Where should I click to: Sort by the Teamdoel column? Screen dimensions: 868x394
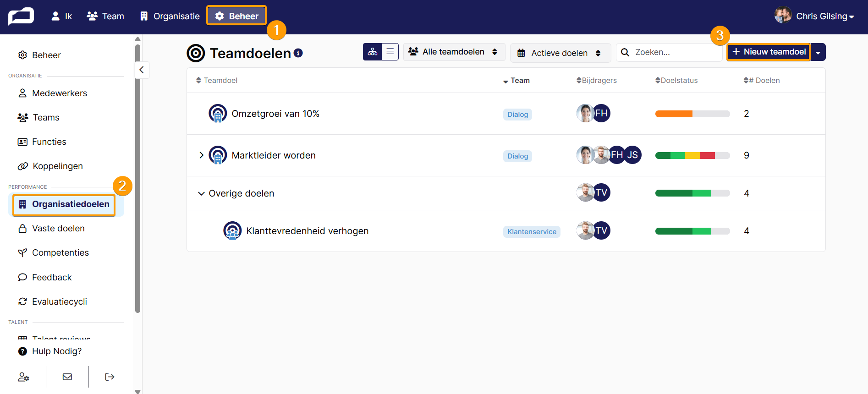[x=217, y=80]
